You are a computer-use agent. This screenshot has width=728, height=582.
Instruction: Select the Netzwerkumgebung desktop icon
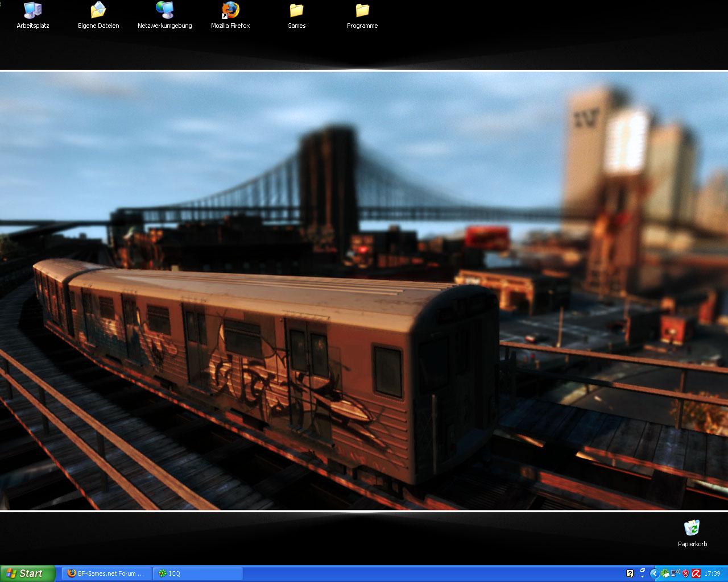(x=164, y=16)
